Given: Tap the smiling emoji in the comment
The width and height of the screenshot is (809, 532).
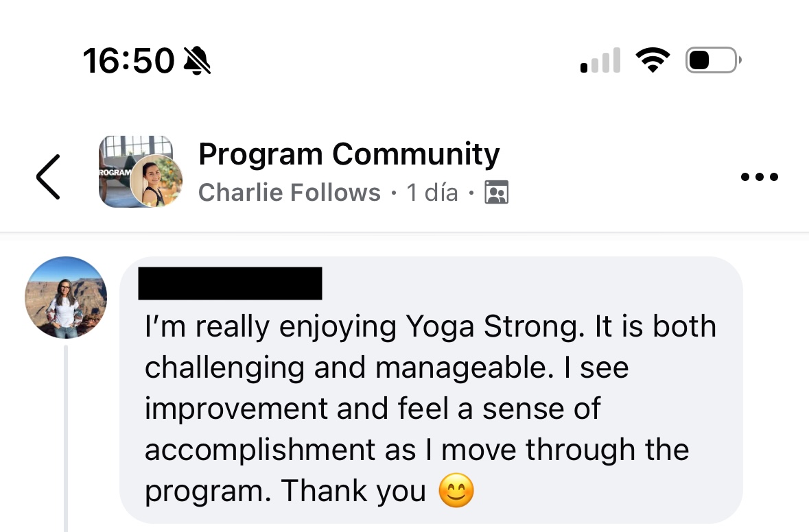Looking at the screenshot, I should [456, 491].
